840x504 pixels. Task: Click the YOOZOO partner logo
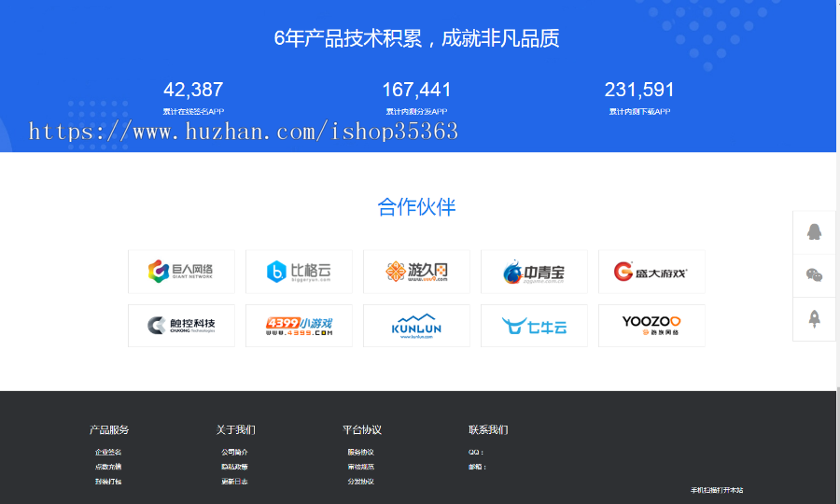pyautogui.click(x=651, y=326)
